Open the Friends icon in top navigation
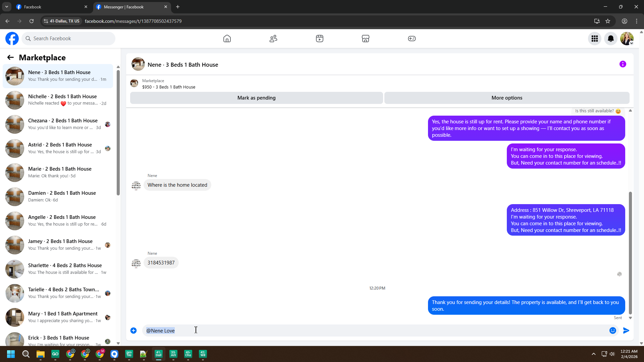This screenshot has height=362, width=644. tap(273, 39)
